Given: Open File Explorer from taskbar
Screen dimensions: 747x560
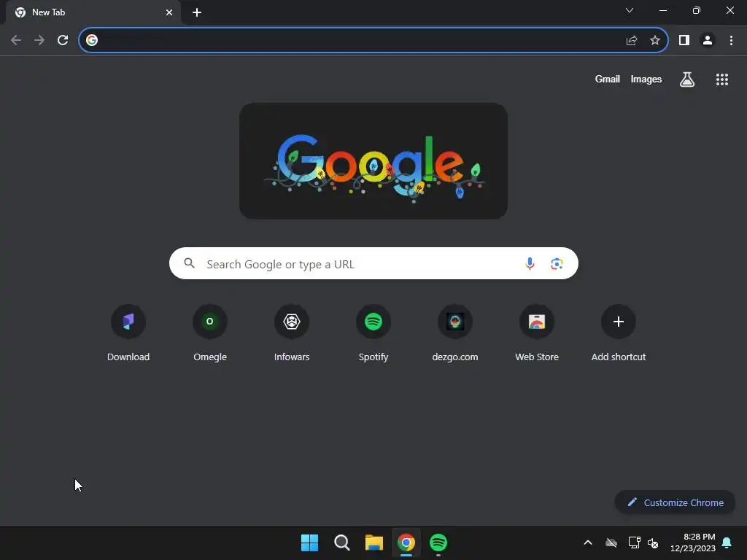Looking at the screenshot, I should click(374, 542).
